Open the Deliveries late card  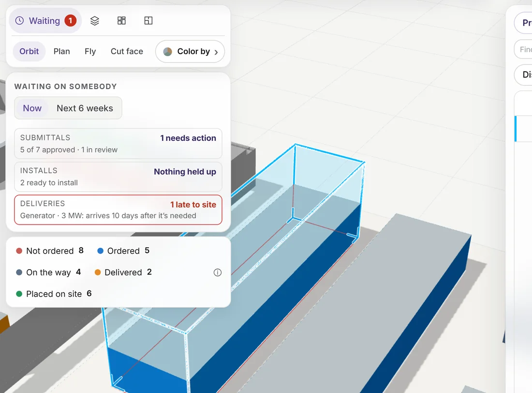[x=118, y=210]
